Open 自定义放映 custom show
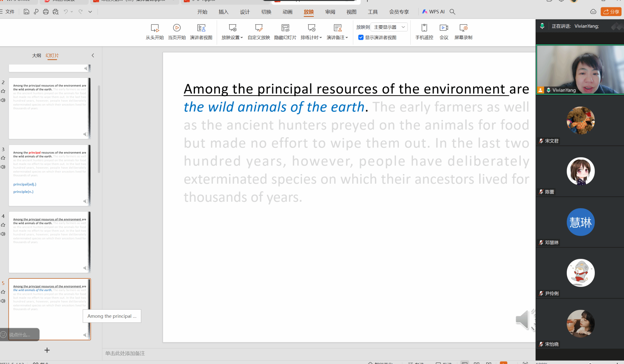This screenshot has width=624, height=364. click(x=259, y=28)
